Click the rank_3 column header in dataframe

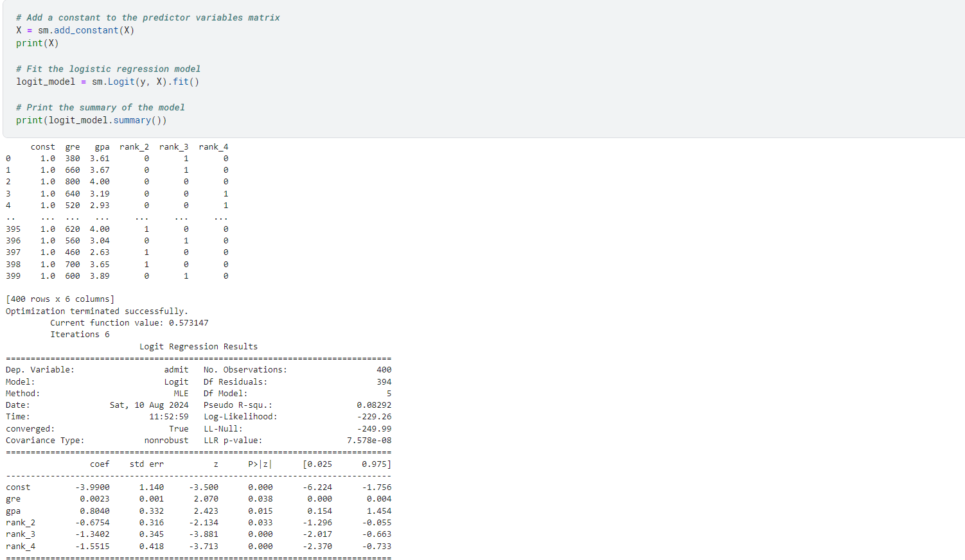[174, 147]
